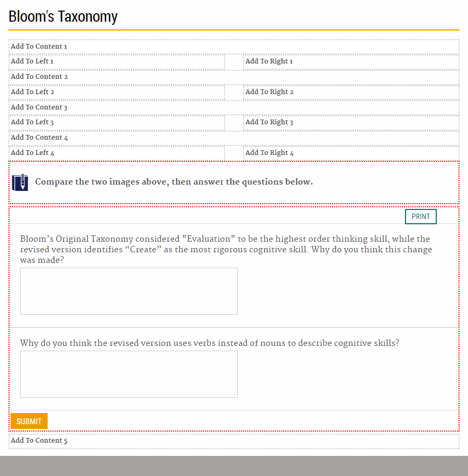Screen dimensions: 468x476
Task: Select the Add To Left 3 zone
Action: [116, 123]
